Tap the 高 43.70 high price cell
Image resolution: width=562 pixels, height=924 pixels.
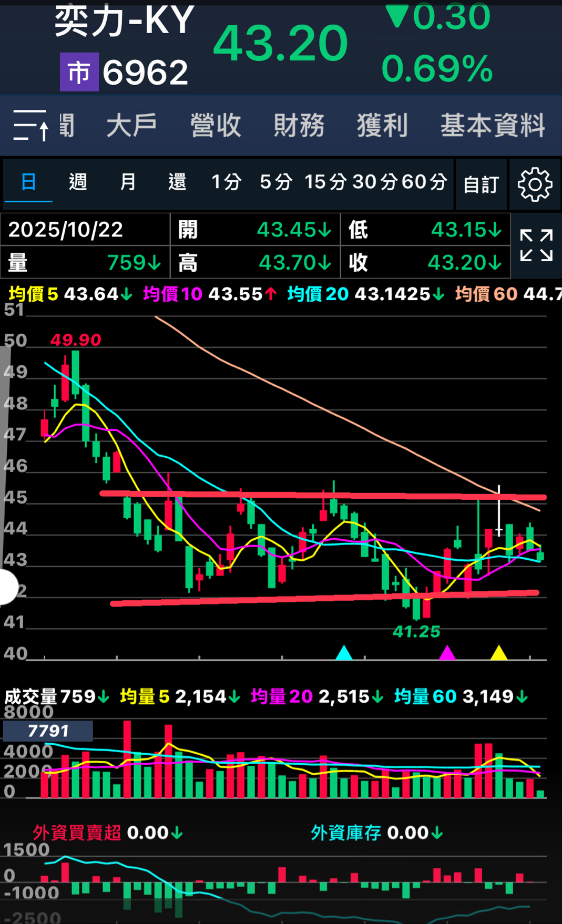point(256,262)
